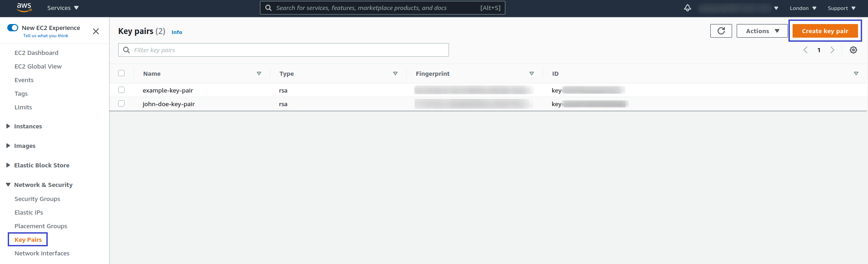Click the Filter key pairs field
Viewport: 868px width, 264px height.
(284, 50)
